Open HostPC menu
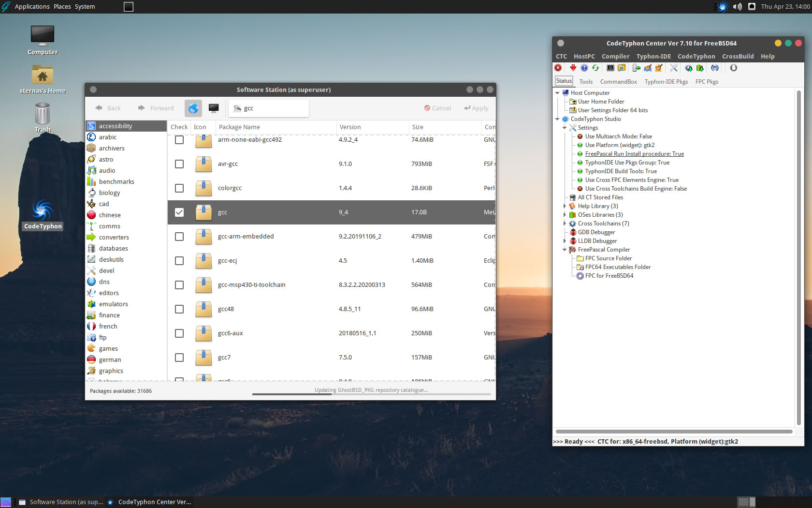The height and width of the screenshot is (508, 812). pos(584,57)
